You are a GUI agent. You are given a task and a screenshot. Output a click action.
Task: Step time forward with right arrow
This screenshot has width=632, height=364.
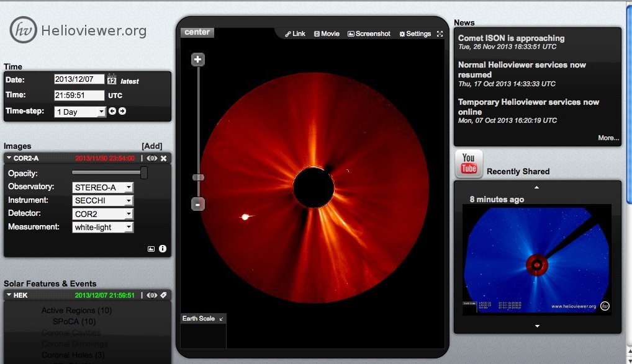coord(122,111)
